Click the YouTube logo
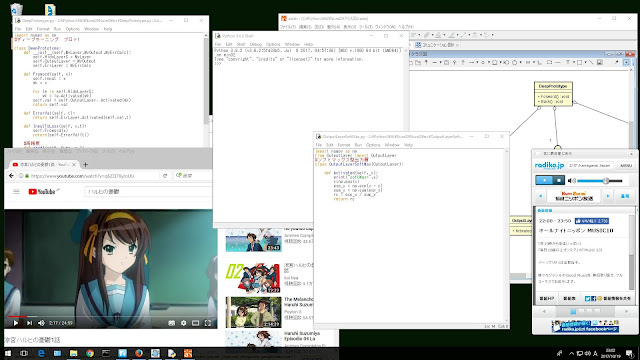The image size is (640, 360). 44,191
